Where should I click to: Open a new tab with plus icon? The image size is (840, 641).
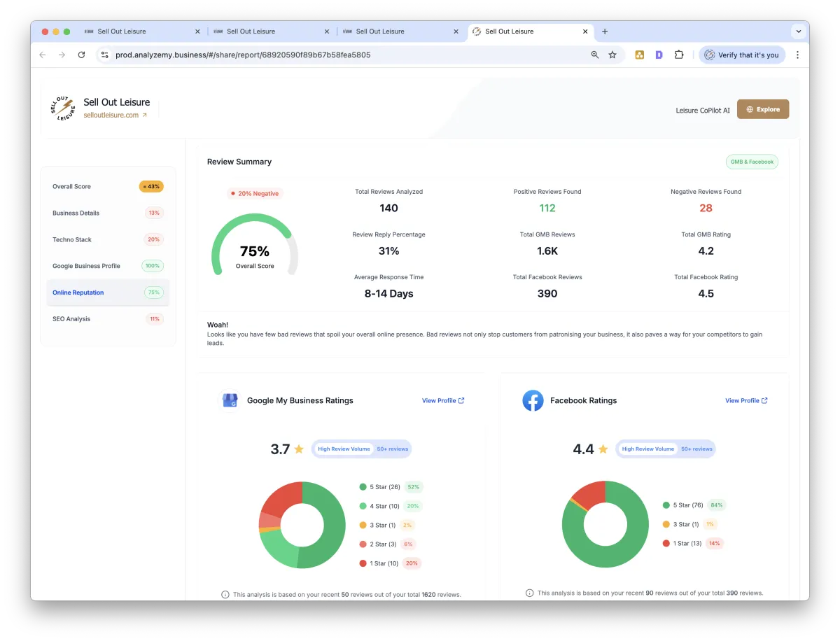point(605,31)
